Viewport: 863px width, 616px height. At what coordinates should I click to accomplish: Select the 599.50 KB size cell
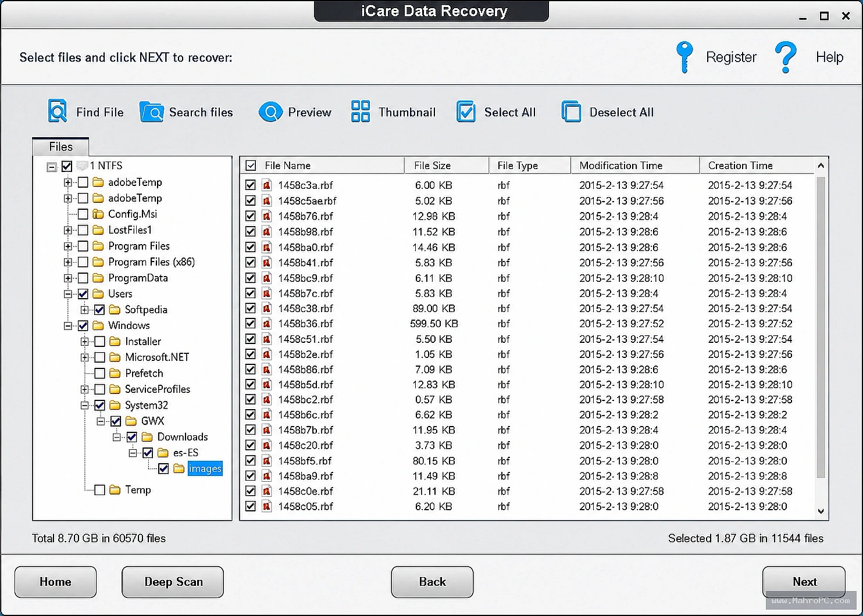(434, 324)
